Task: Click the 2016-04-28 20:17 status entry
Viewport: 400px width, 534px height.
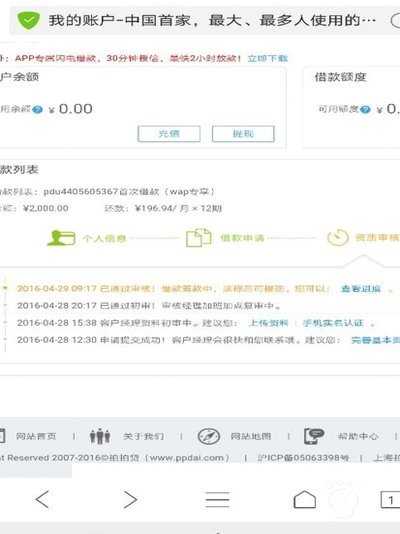Action: [149, 306]
